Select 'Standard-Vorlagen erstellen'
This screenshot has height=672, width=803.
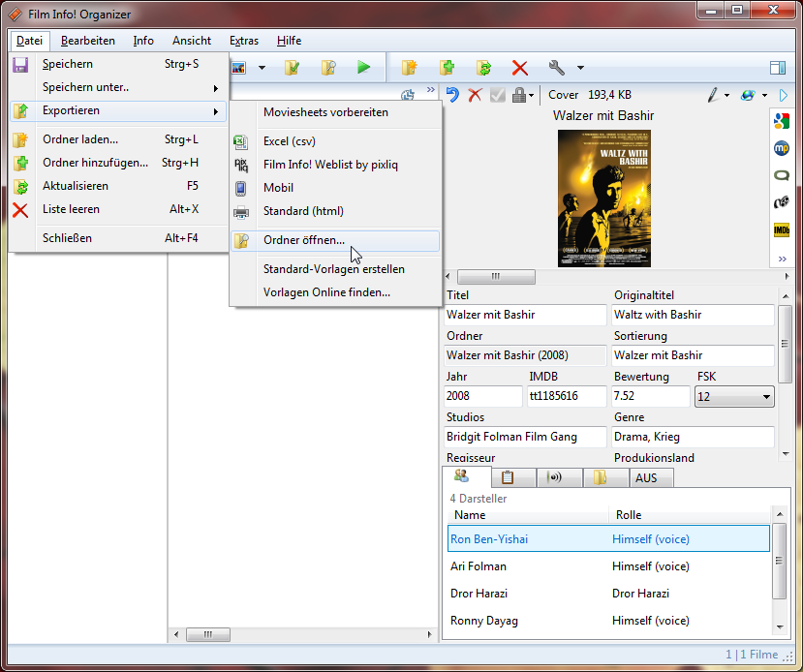point(335,269)
